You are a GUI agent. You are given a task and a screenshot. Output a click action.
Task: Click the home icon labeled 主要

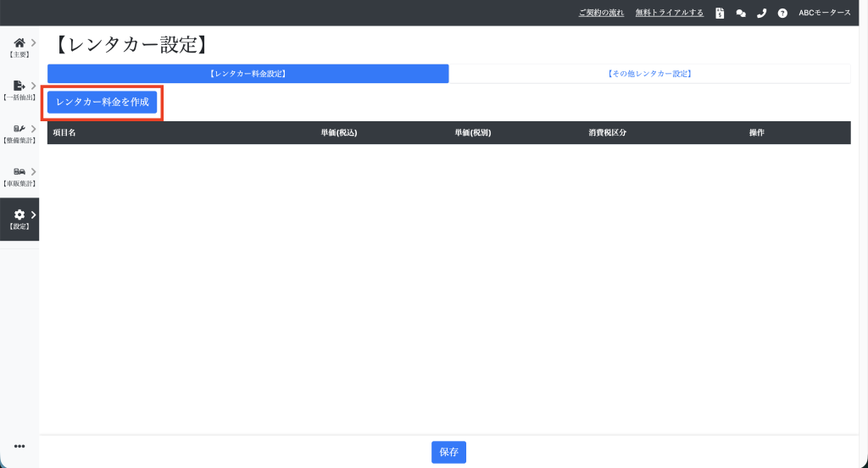click(x=19, y=42)
